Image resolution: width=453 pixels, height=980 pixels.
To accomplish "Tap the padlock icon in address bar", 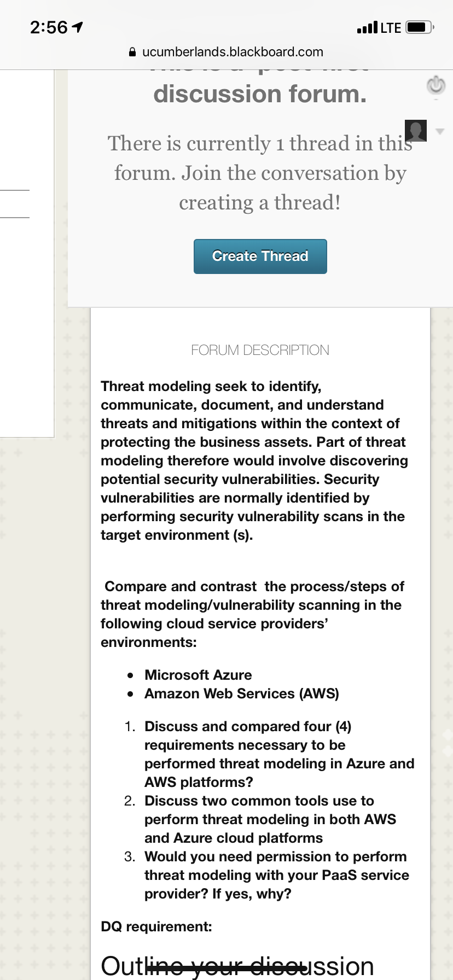I will [x=132, y=52].
